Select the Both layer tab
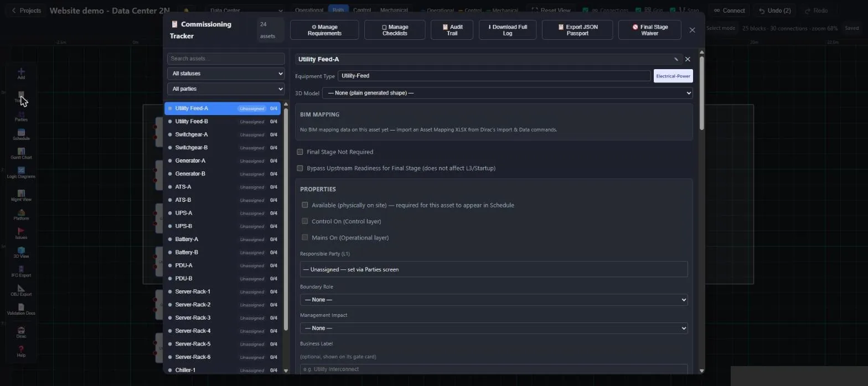The height and width of the screenshot is (386, 868). [338, 11]
